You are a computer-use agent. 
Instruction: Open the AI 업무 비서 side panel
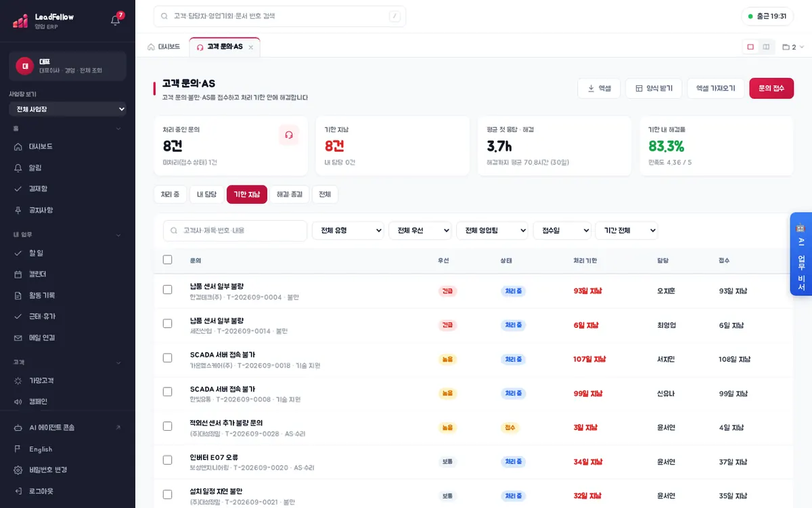point(800,254)
